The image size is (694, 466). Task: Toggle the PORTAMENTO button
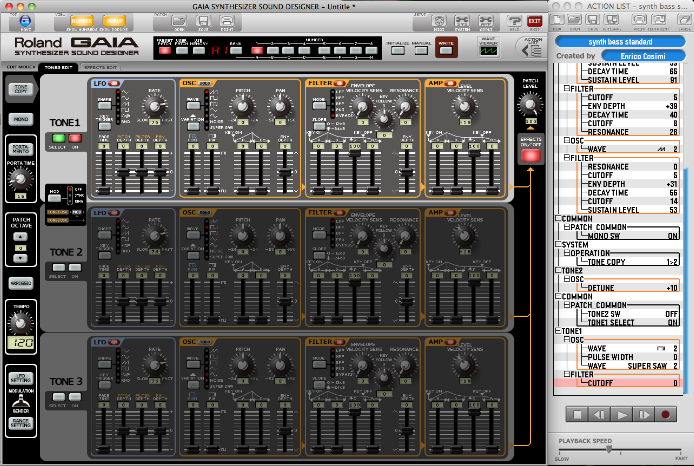pos(20,149)
